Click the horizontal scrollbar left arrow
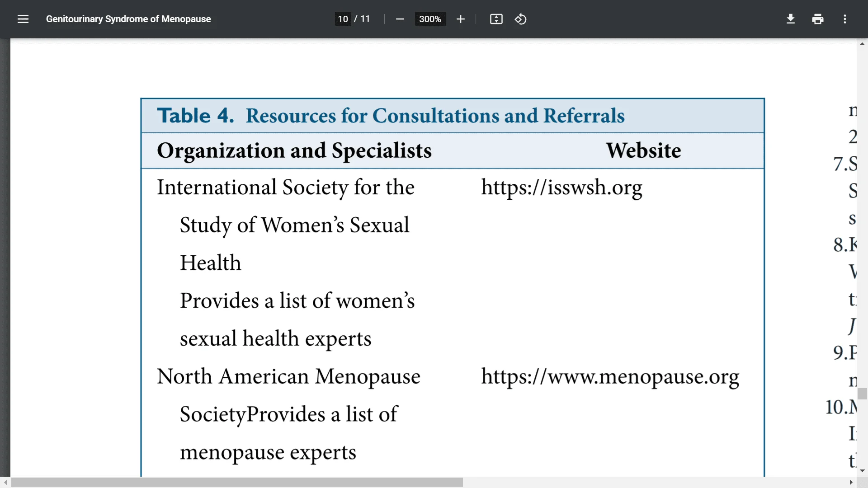868x488 pixels. pos(5,482)
